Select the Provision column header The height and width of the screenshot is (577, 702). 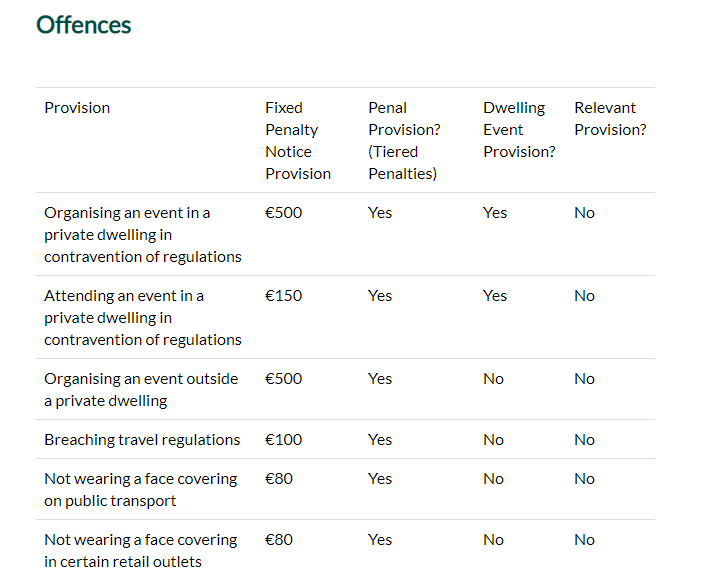coord(77,108)
